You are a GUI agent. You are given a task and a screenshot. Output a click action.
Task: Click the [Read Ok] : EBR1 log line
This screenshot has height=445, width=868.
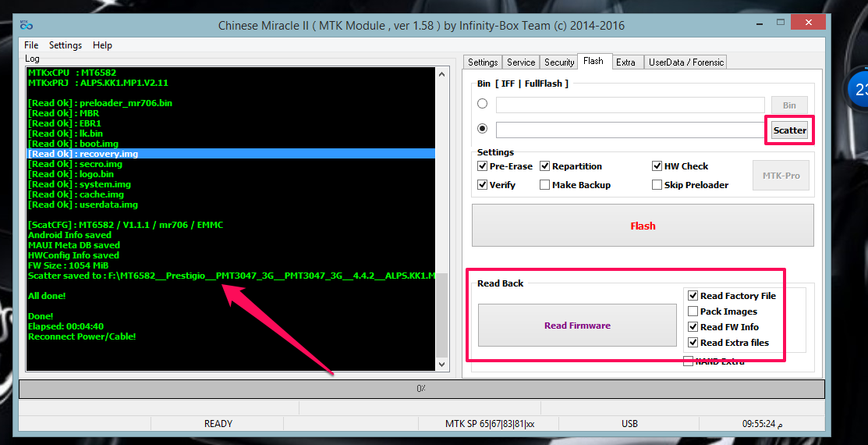[x=65, y=123]
